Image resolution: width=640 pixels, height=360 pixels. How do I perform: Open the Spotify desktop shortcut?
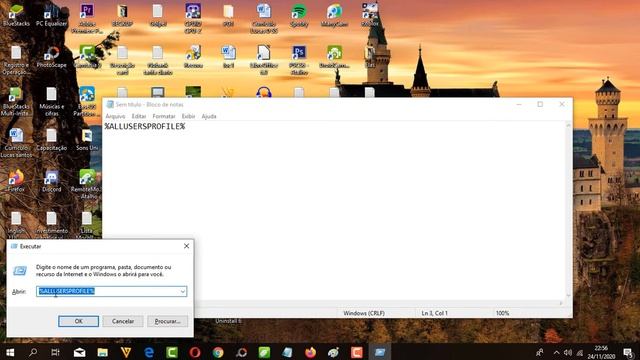click(x=299, y=16)
